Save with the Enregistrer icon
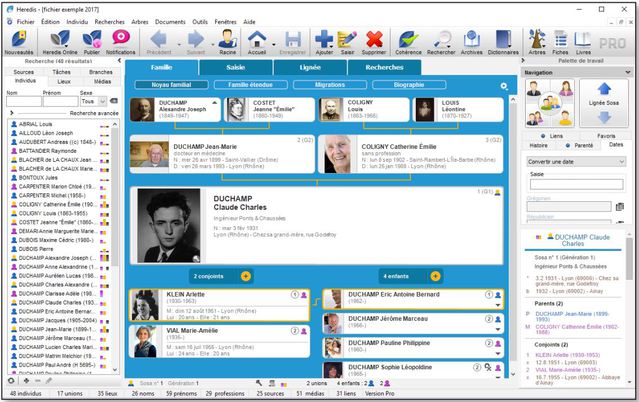This screenshot has width=639, height=402. [293, 42]
